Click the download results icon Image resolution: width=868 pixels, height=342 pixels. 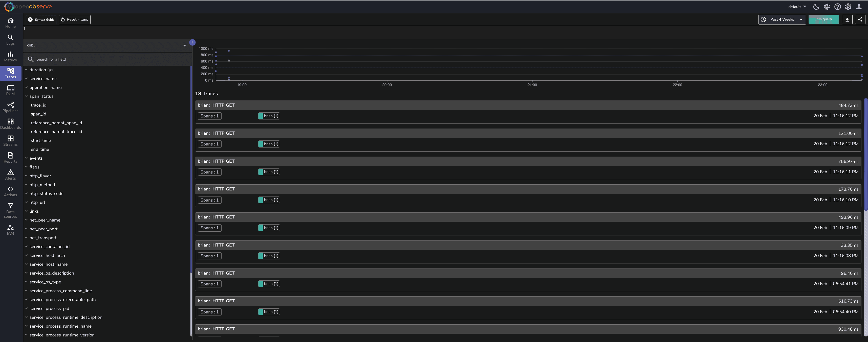847,19
